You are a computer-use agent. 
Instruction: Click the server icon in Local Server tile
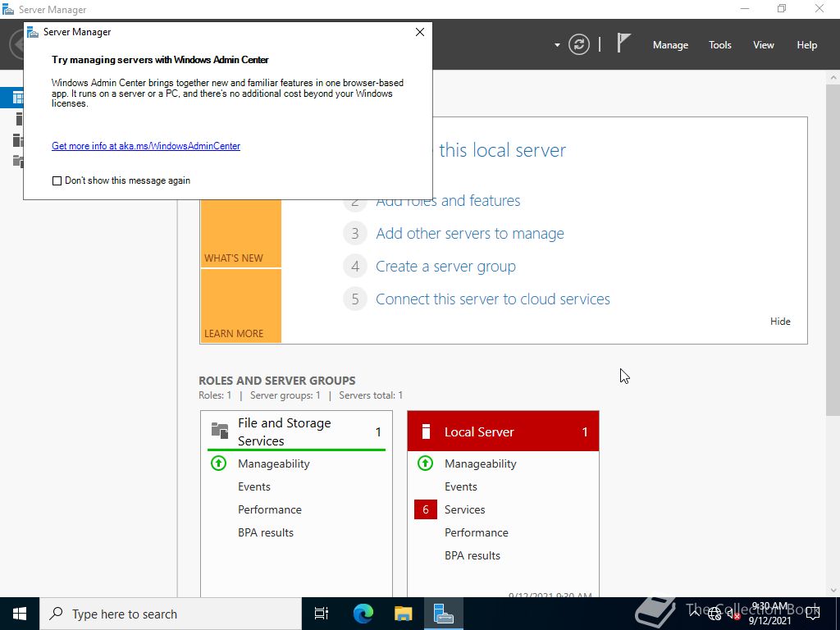click(426, 431)
